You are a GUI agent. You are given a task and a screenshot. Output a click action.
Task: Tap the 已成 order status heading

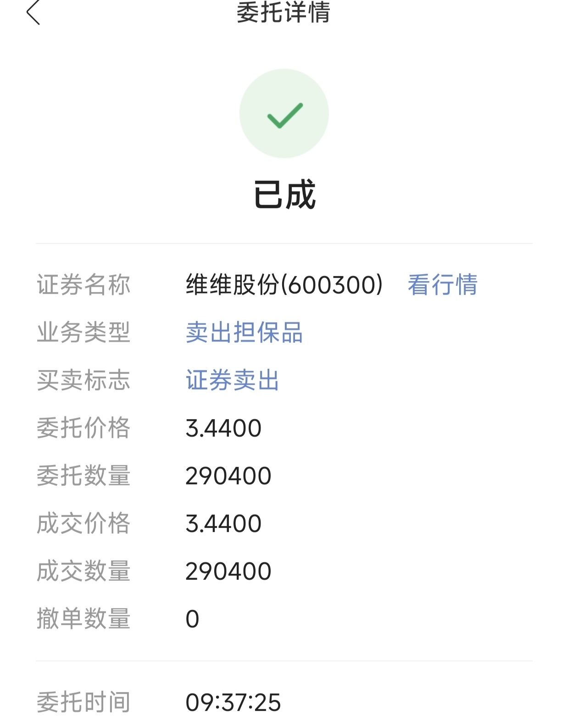click(x=284, y=195)
